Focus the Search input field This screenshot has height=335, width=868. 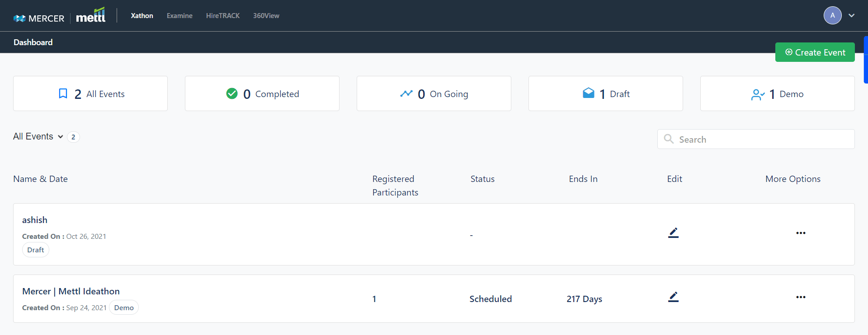[764, 140]
